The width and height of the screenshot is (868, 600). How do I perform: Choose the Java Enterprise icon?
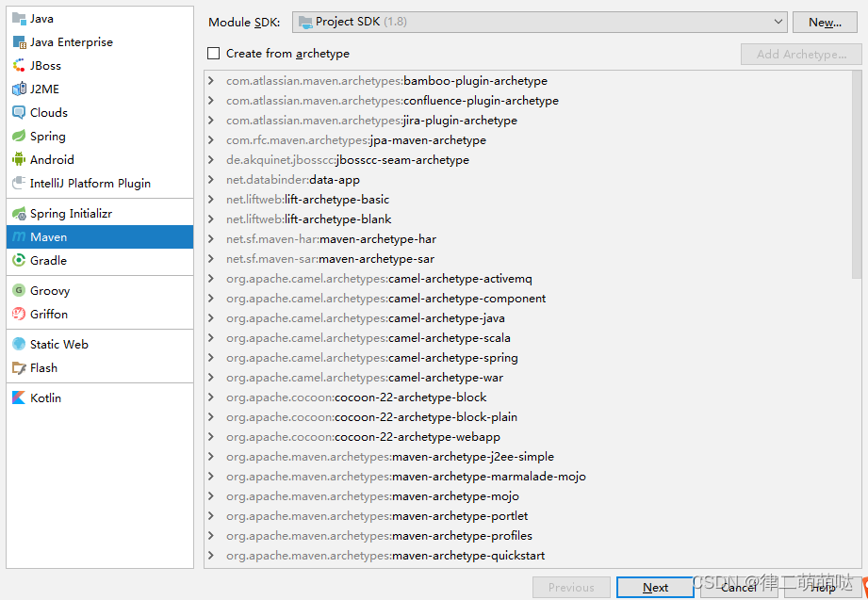click(x=19, y=42)
